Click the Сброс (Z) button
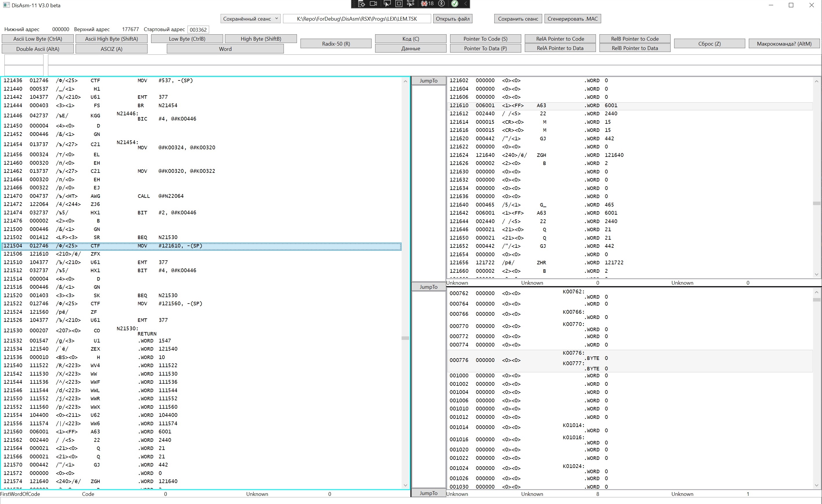Viewport: 822px width, 504px height. pos(709,44)
